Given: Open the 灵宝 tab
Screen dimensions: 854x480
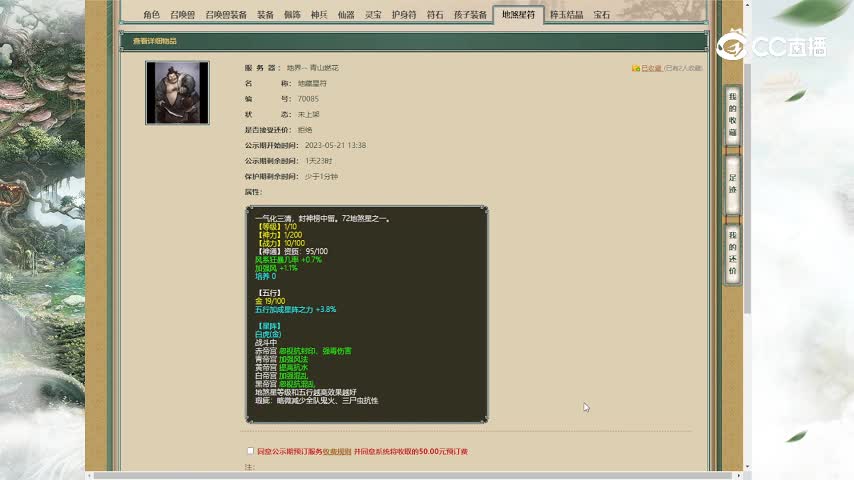Looking at the screenshot, I should point(373,15).
